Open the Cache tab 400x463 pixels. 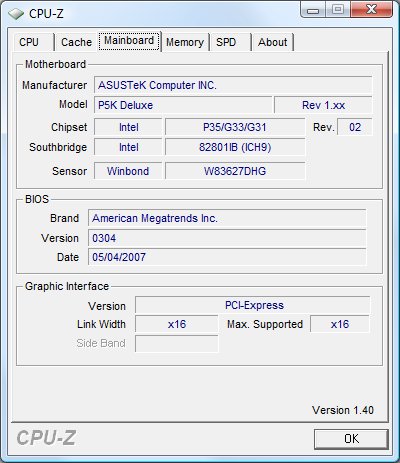point(76,42)
